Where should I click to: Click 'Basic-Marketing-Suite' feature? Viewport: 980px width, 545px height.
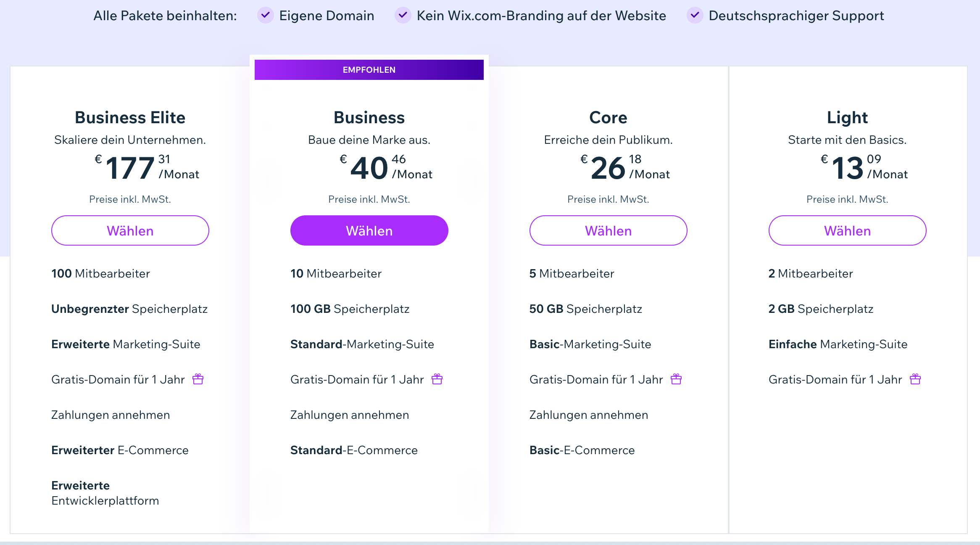click(x=590, y=344)
